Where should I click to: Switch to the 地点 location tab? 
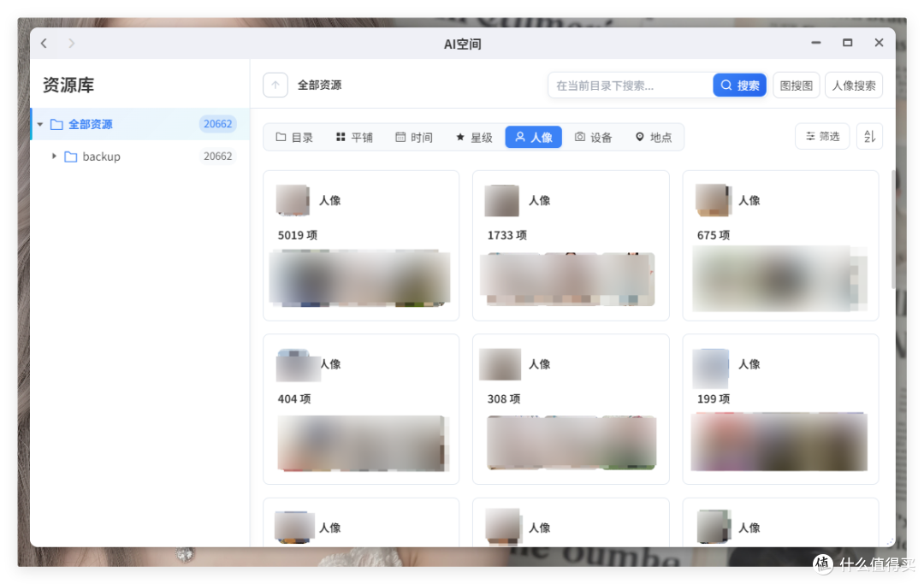[x=654, y=137]
